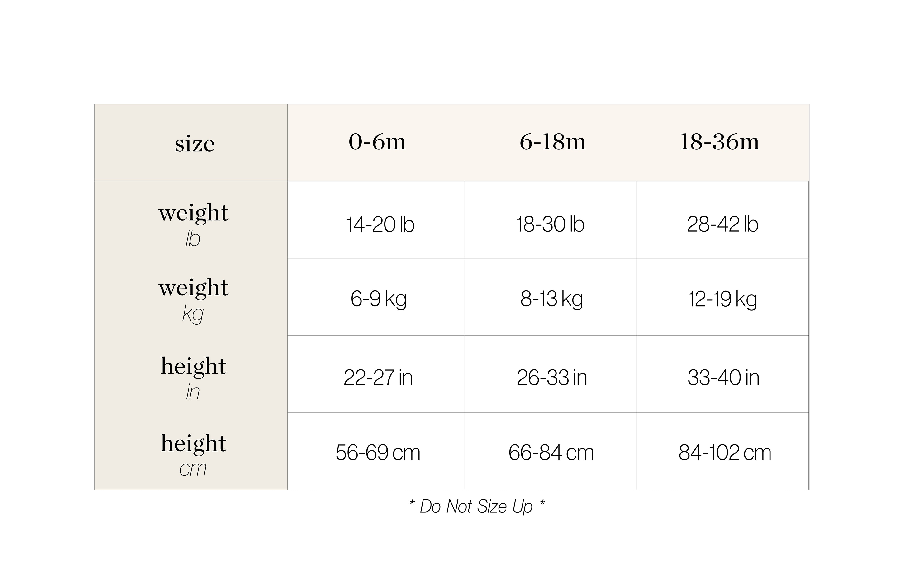Click the 56-69 cm cell

tap(378, 453)
